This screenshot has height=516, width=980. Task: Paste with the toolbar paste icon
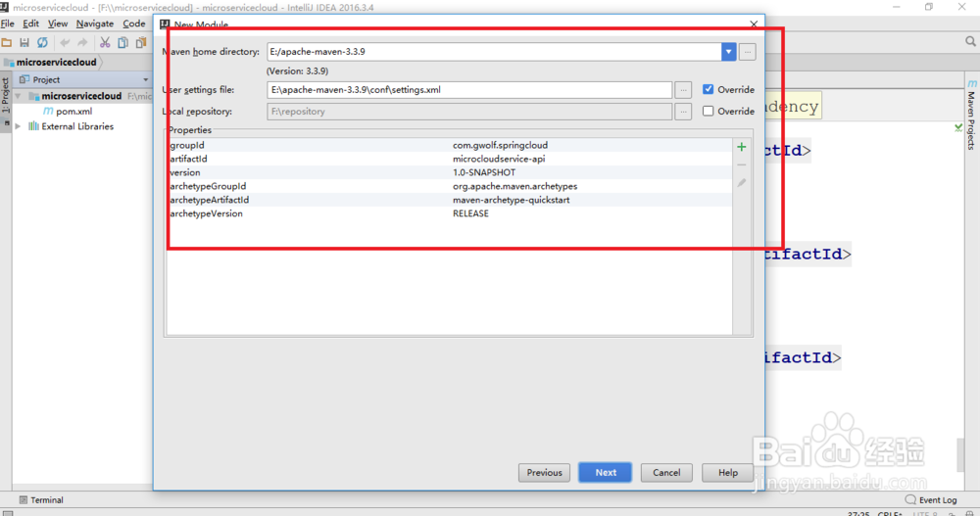pos(141,42)
